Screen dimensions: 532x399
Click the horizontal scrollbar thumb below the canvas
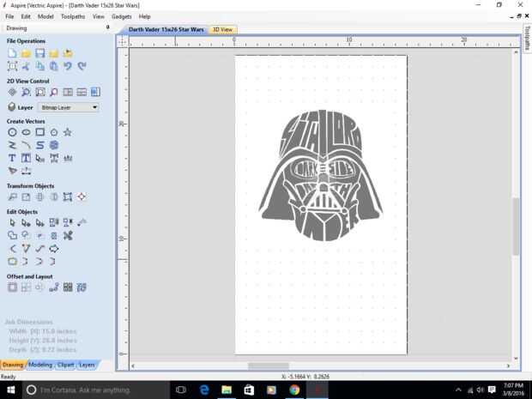click(269, 366)
